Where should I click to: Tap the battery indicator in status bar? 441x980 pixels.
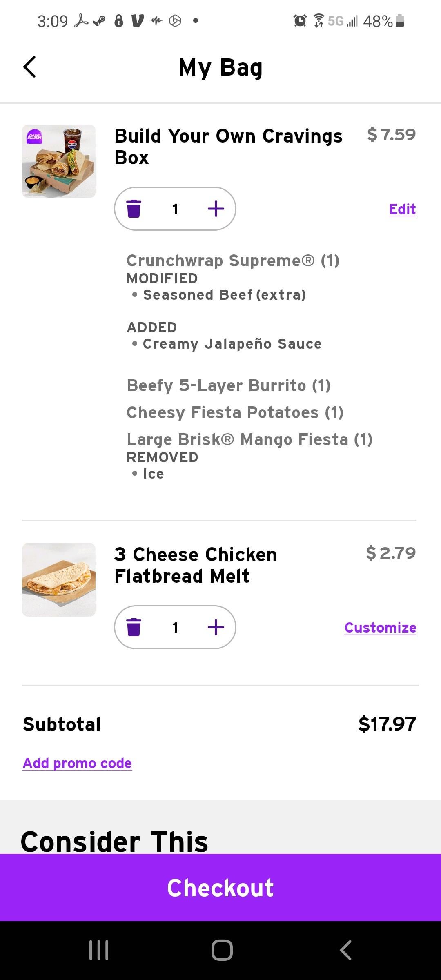400,20
